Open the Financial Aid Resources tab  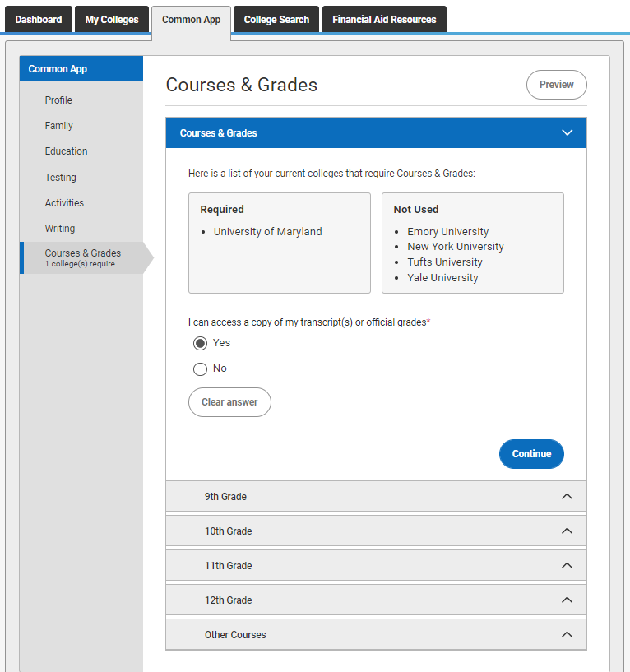pos(384,19)
